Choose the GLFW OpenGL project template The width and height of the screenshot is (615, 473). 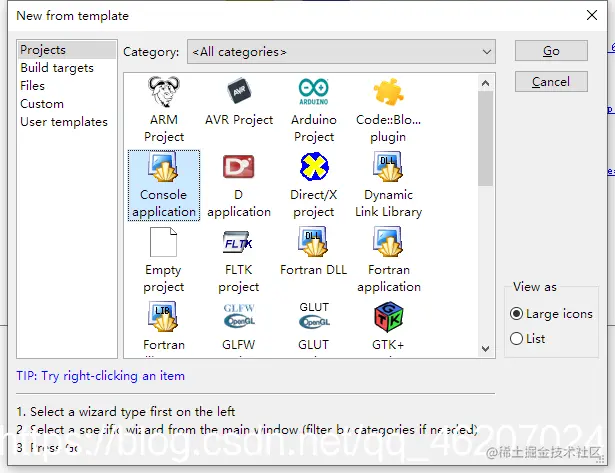tap(239, 328)
